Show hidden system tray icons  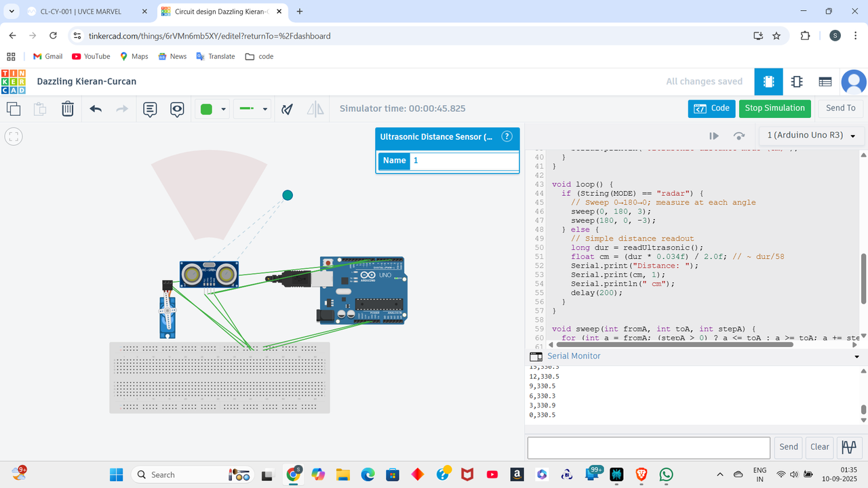719,474
